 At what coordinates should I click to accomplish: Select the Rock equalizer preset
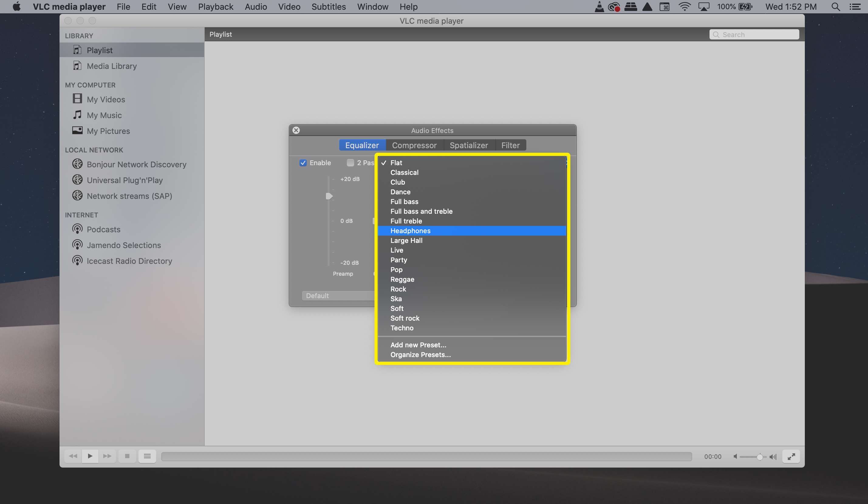[x=398, y=289]
